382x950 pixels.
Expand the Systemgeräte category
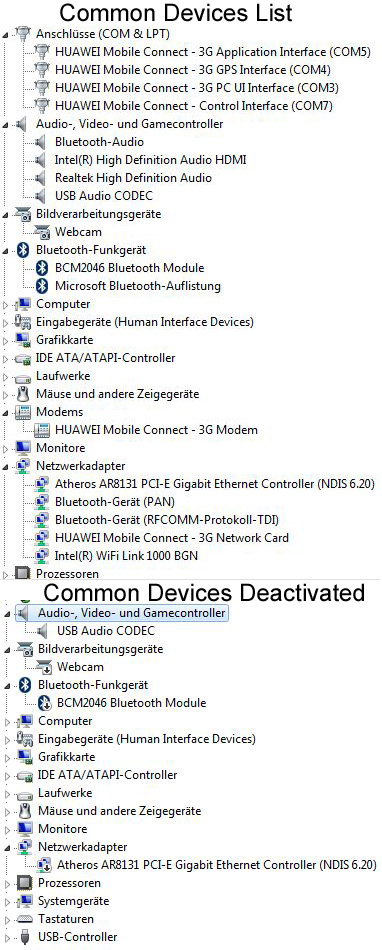tap(7, 902)
